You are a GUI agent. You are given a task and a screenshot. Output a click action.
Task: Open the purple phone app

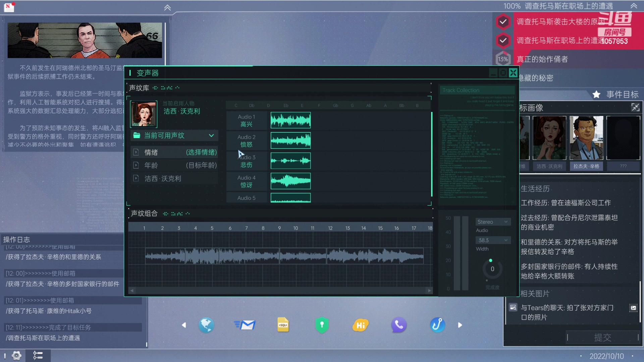coord(399,325)
